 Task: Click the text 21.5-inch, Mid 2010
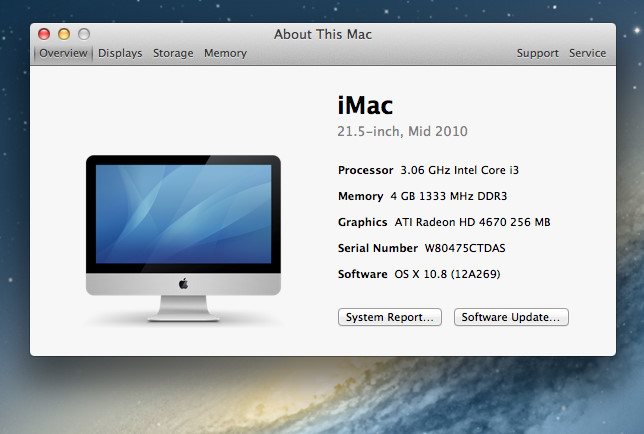pos(402,131)
